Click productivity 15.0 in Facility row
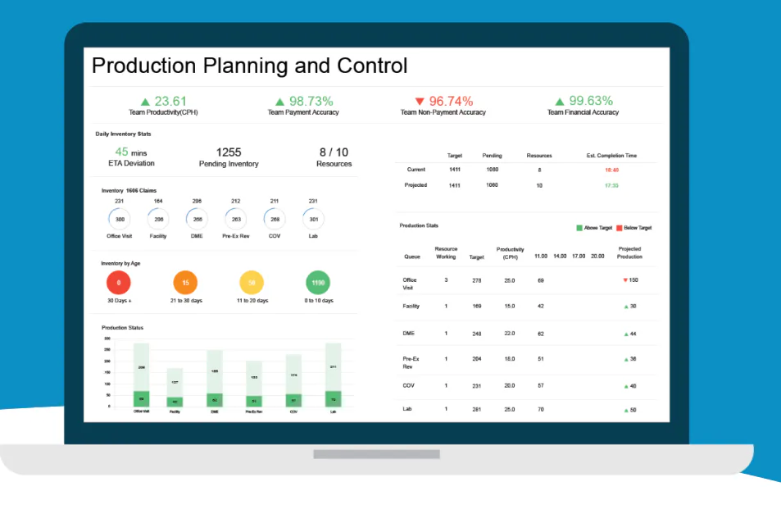This screenshot has height=532, width=781. pyautogui.click(x=510, y=307)
